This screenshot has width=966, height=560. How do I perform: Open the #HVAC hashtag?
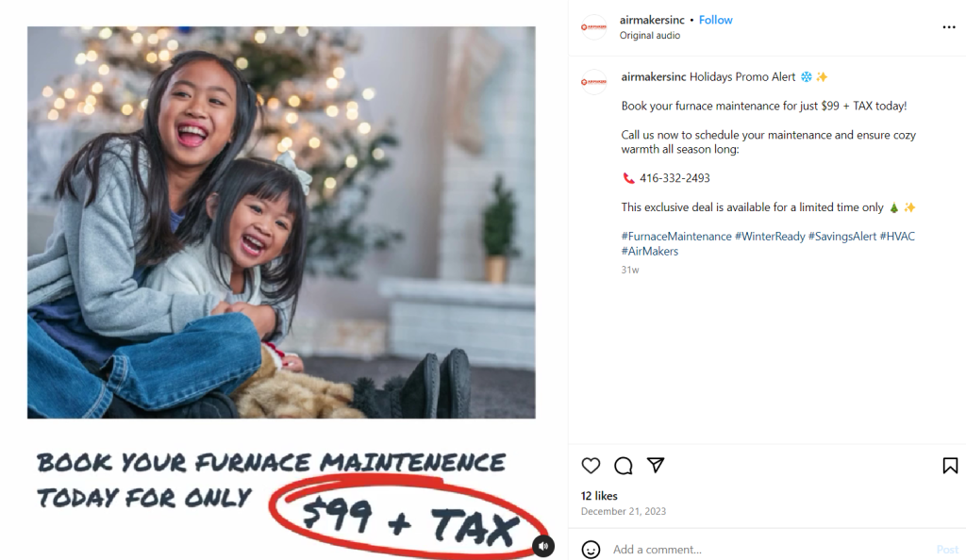897,237
